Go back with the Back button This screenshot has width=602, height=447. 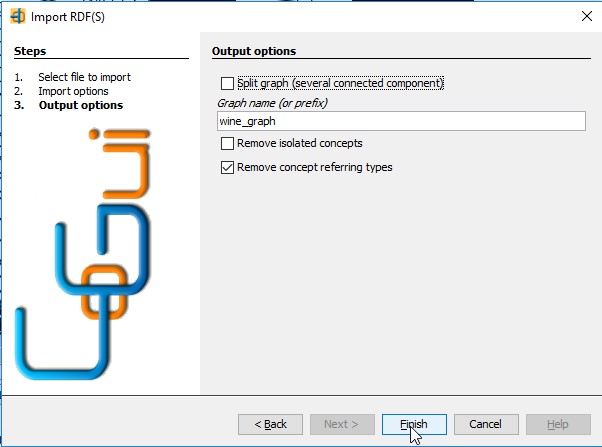point(270,424)
